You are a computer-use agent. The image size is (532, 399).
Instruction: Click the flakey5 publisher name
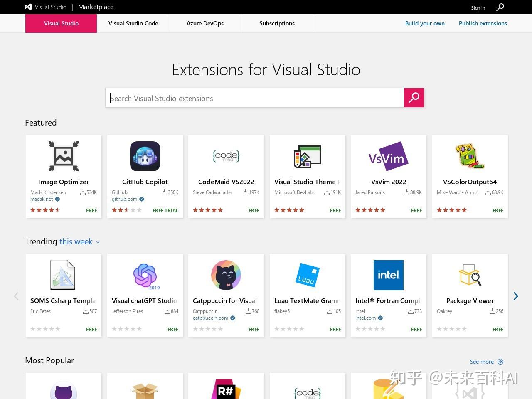pos(282,311)
